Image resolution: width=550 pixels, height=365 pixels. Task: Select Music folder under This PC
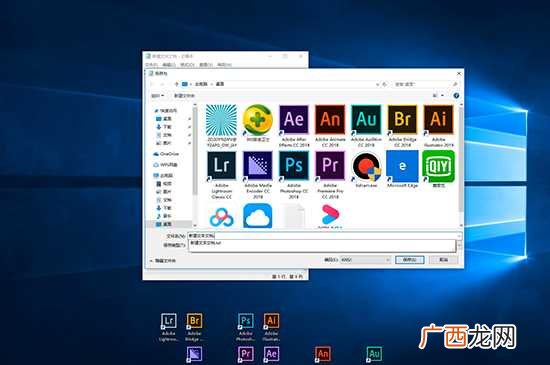tap(164, 216)
